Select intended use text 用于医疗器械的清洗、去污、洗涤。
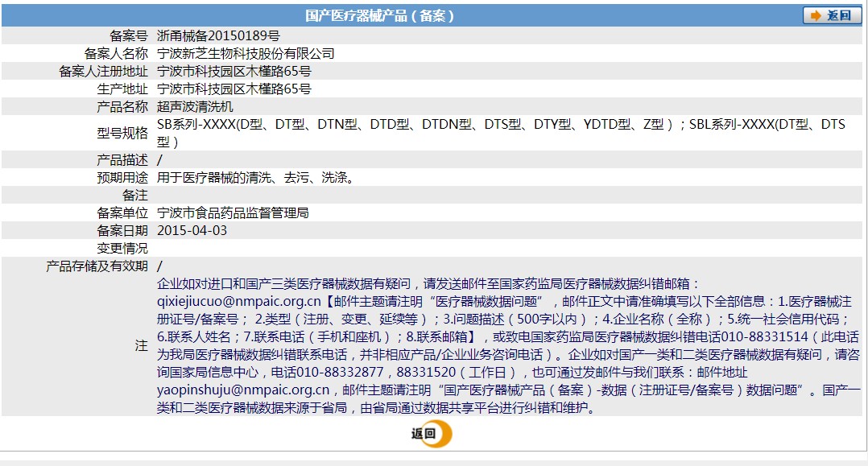868x466 pixels. point(256,178)
